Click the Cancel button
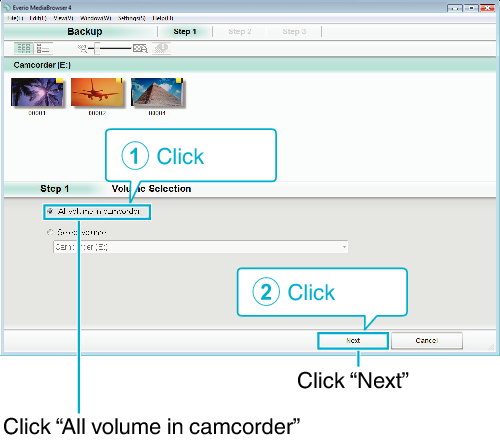Image resolution: width=500 pixels, height=447 pixels. pyautogui.click(x=427, y=340)
